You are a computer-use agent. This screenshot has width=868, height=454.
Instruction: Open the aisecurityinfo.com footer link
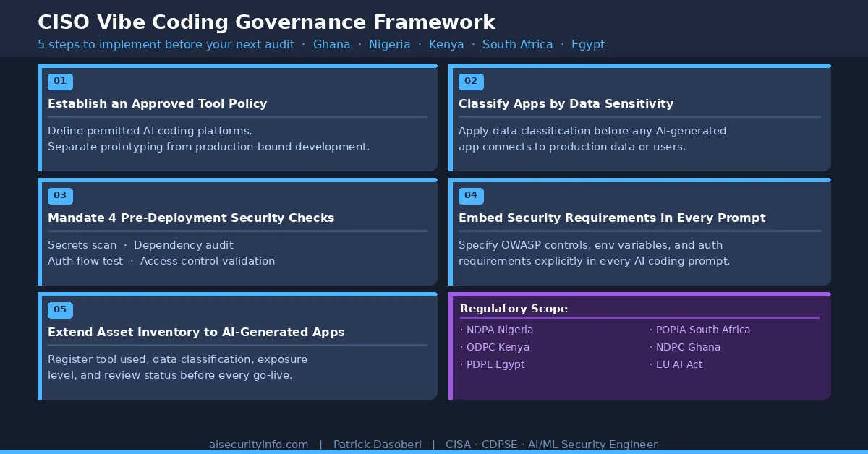(259, 445)
